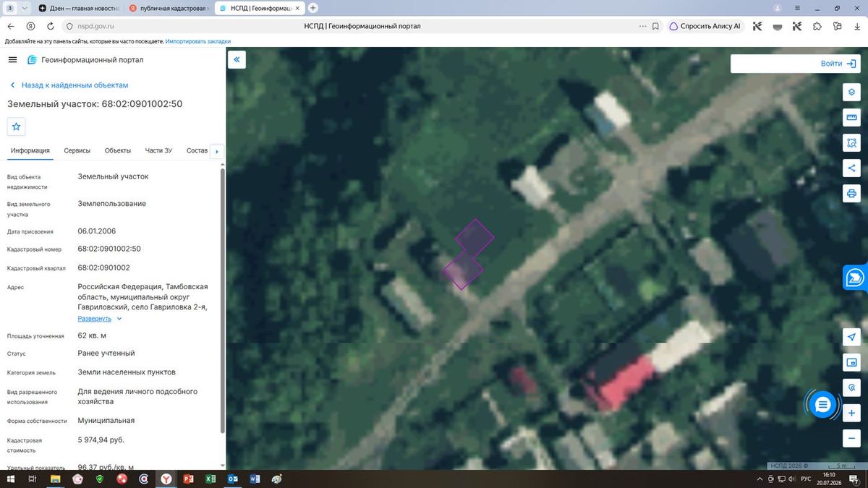Switch to 'публичная кадастровая' browser tab
The image size is (868, 488).
[x=170, y=8]
